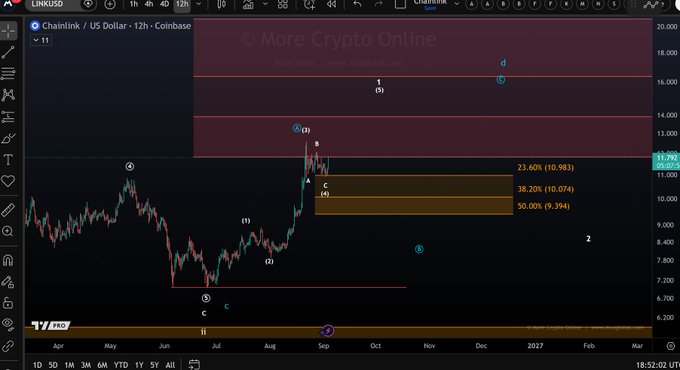Click the compare or add symbol plus icon
680x370 pixels.
(x=110, y=4)
